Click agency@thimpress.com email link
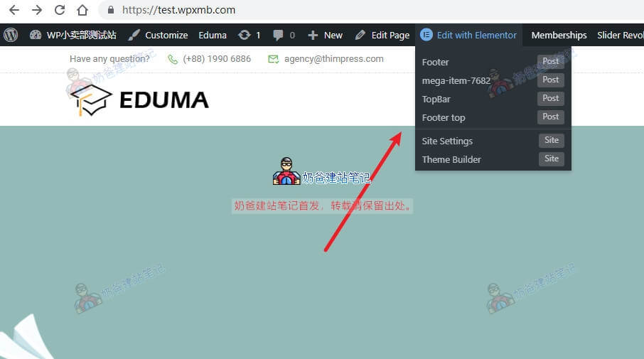 point(334,59)
